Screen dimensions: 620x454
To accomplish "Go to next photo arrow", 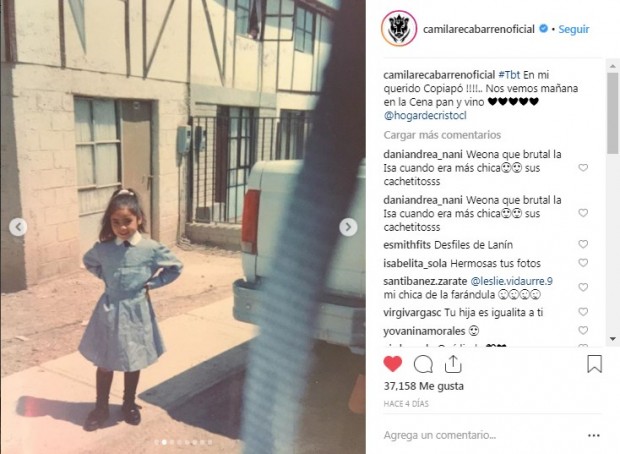I will click(348, 227).
